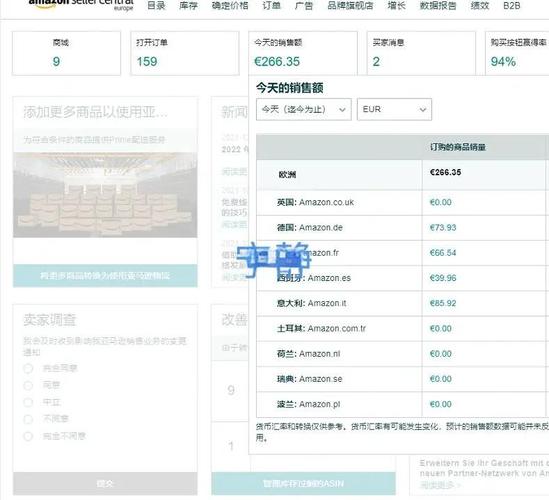
Task: Open the 目录 menu
Action: coord(156,5)
